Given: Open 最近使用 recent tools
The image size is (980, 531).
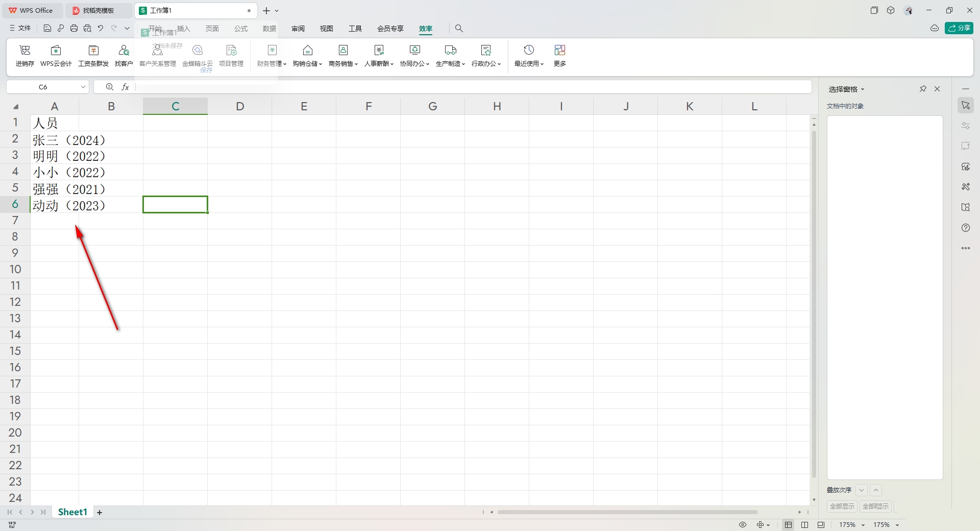Looking at the screenshot, I should click(529, 56).
